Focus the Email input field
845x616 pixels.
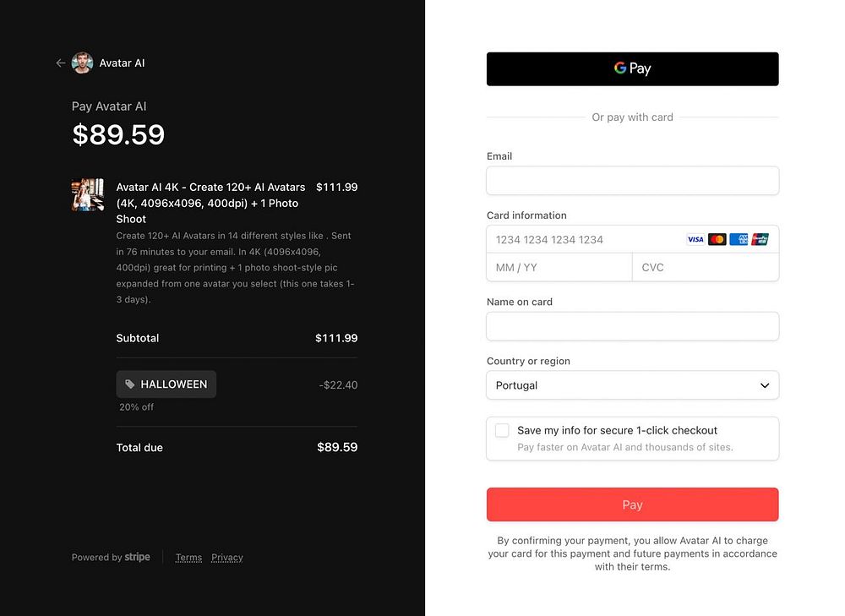(632, 181)
